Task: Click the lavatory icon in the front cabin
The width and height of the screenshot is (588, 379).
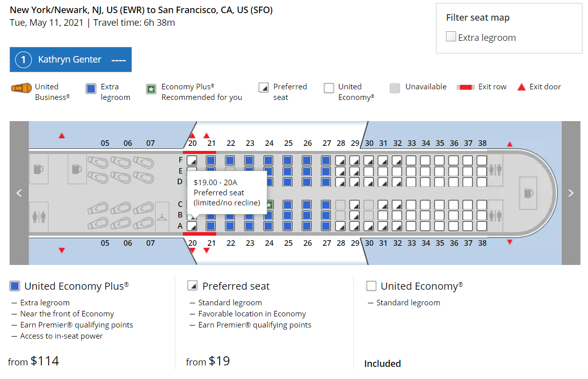Action: [x=39, y=216]
